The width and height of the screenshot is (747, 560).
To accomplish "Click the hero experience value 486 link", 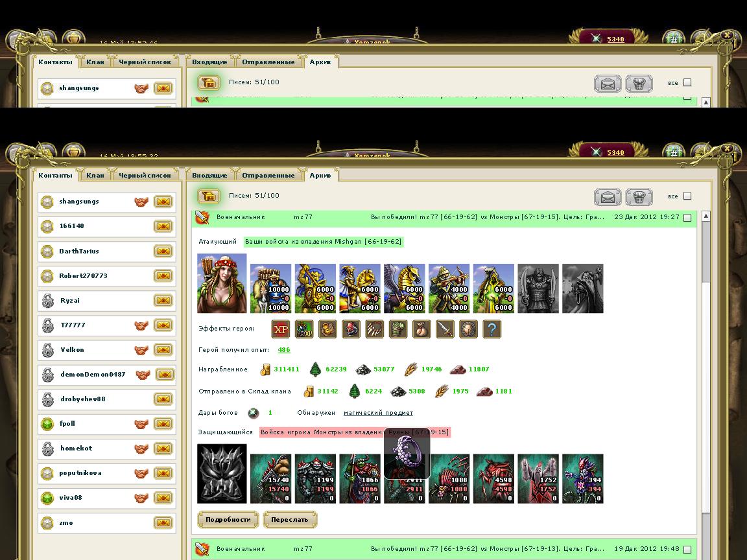I will tap(283, 350).
